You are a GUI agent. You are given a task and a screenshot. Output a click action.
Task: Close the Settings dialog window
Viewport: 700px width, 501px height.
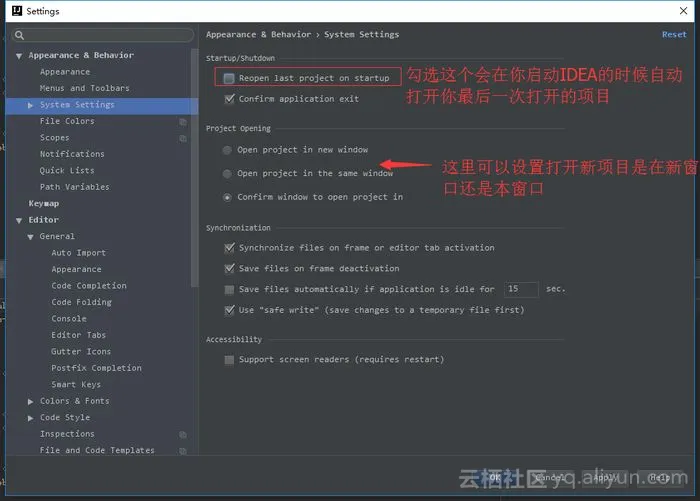click(683, 11)
